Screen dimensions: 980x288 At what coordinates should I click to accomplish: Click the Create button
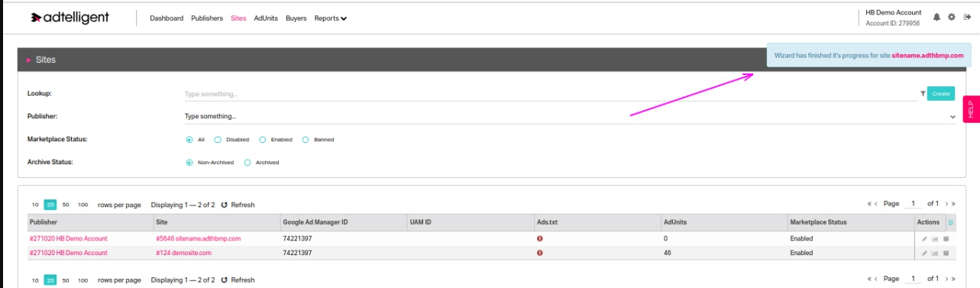[x=941, y=94]
